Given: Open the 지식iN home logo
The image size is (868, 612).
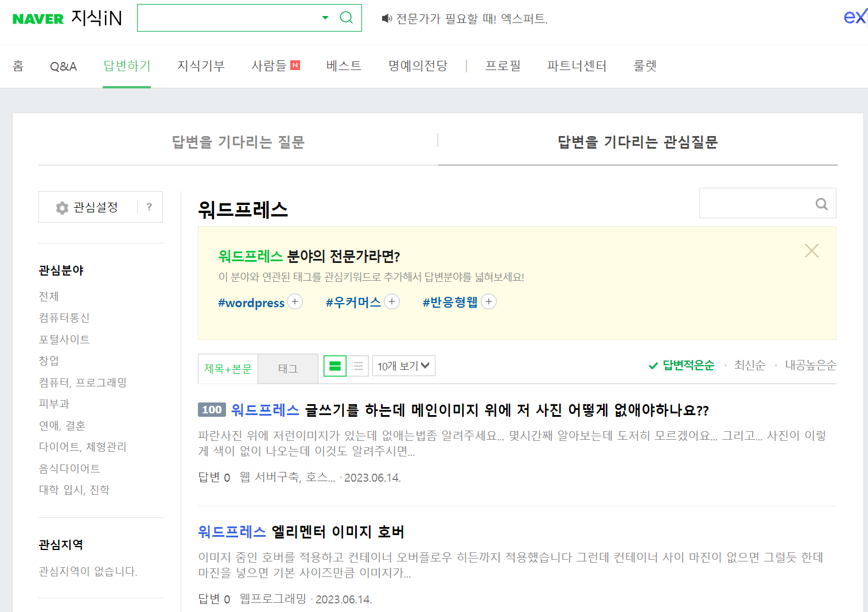Looking at the screenshot, I should [x=96, y=18].
